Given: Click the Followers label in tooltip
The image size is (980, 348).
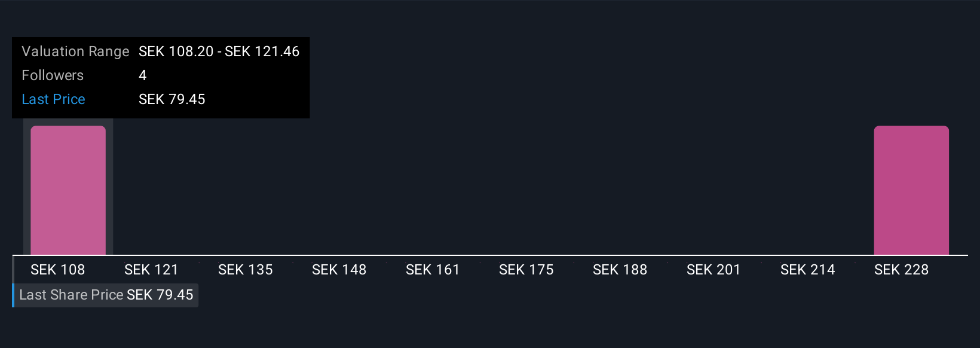Looking at the screenshot, I should 53,75.
